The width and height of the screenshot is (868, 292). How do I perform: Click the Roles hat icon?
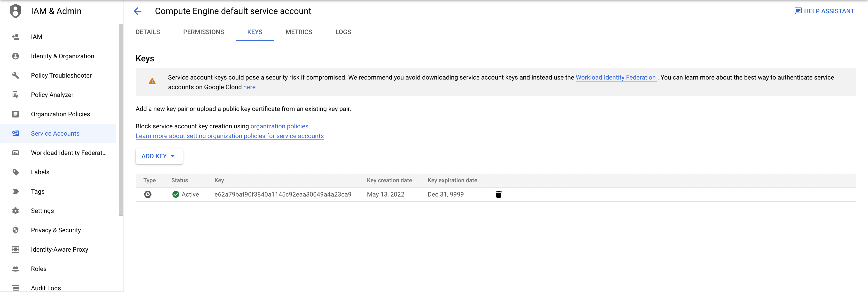[15, 269]
